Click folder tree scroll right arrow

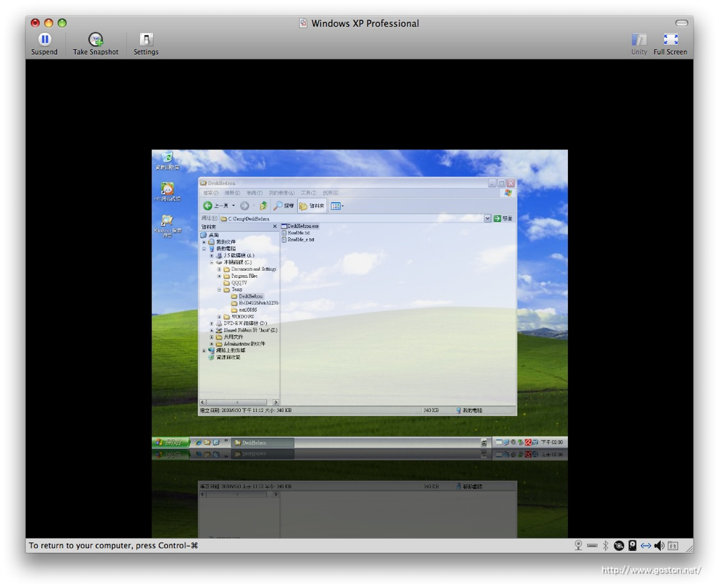tap(275, 402)
